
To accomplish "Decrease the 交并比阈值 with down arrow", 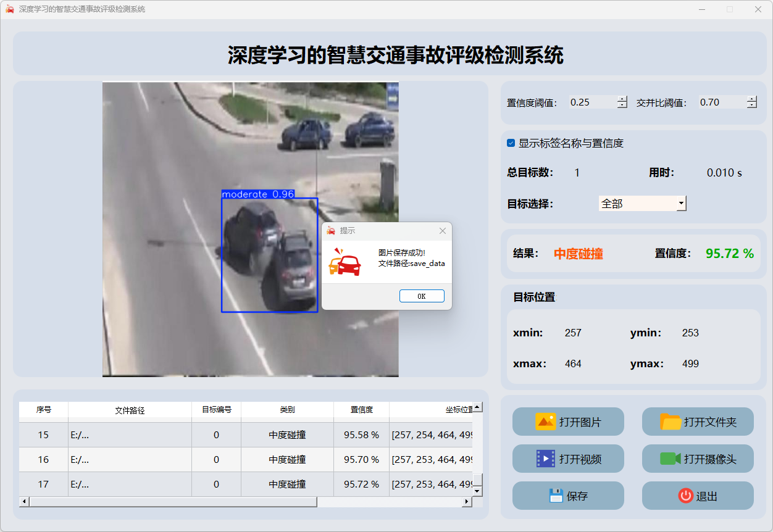I will click(x=751, y=106).
